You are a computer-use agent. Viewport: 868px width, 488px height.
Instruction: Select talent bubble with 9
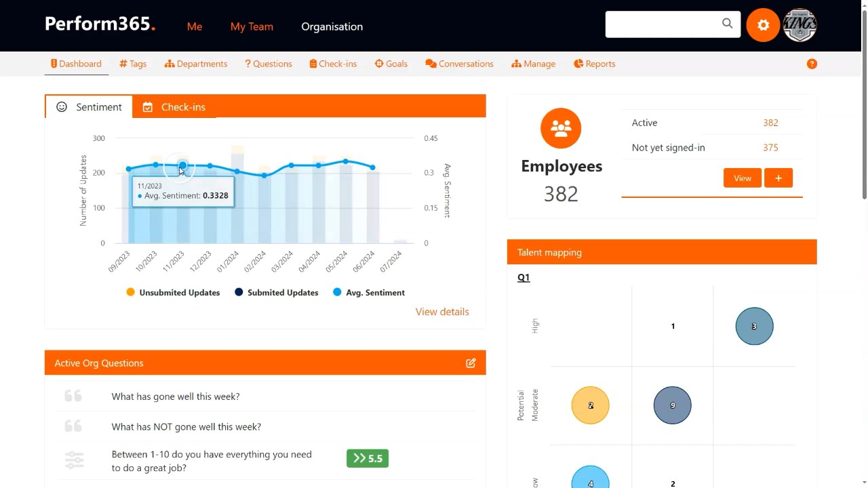click(673, 405)
